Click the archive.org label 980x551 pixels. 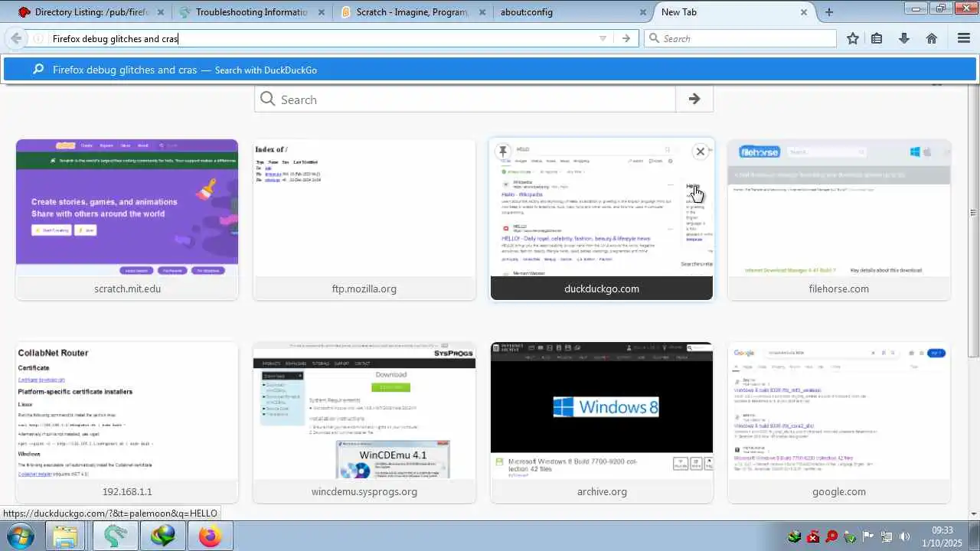(x=602, y=491)
